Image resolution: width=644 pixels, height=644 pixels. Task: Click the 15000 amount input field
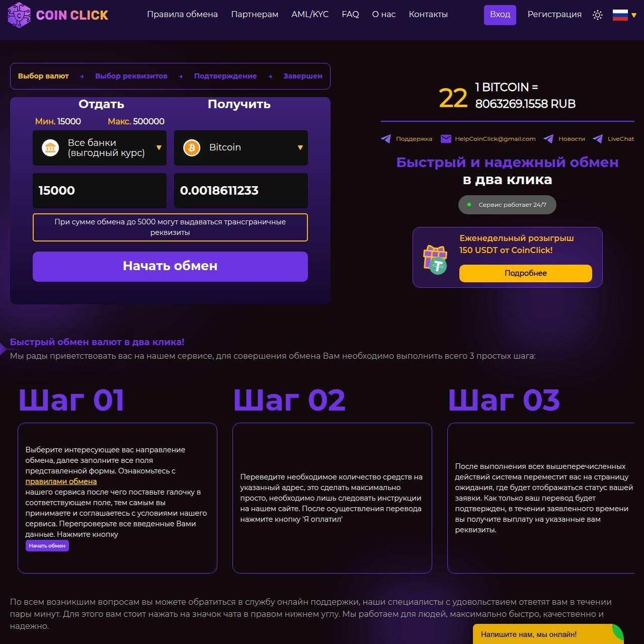100,191
